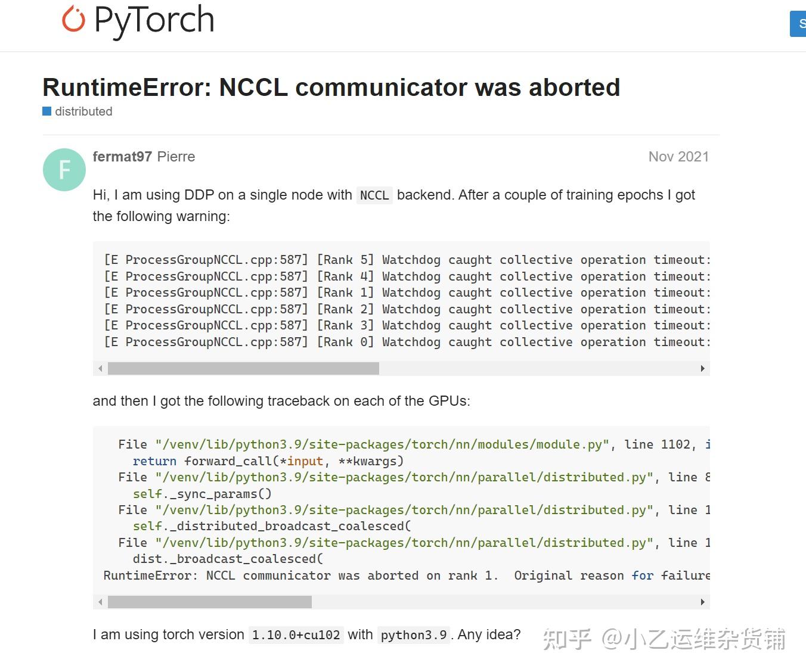Click the inline NCCL code label
The height and width of the screenshot is (672, 806).
click(374, 195)
